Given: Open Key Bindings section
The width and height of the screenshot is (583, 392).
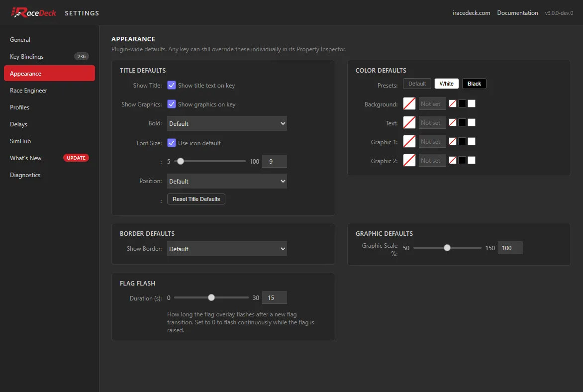Looking at the screenshot, I should pos(49,57).
